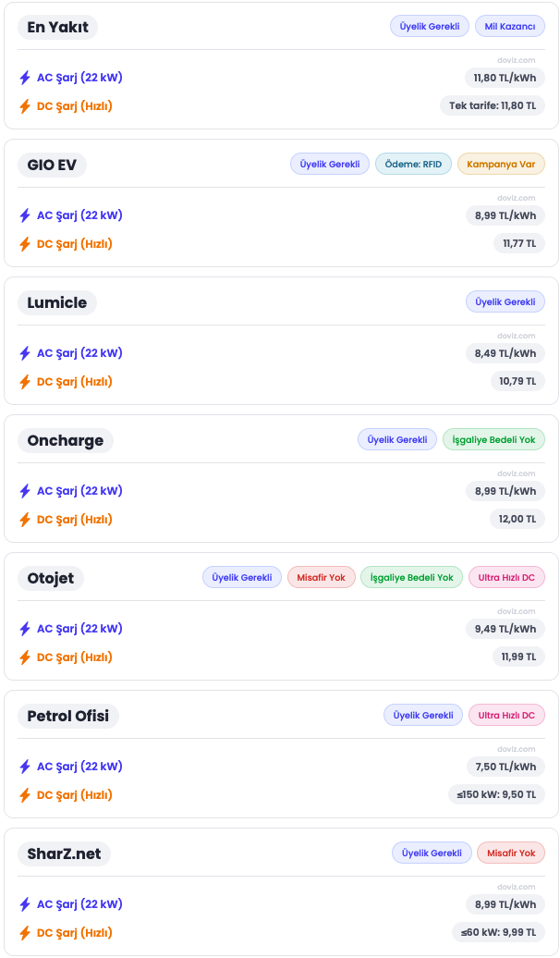Open the SharZ.net provider heading
560x958 pixels.
tap(64, 854)
